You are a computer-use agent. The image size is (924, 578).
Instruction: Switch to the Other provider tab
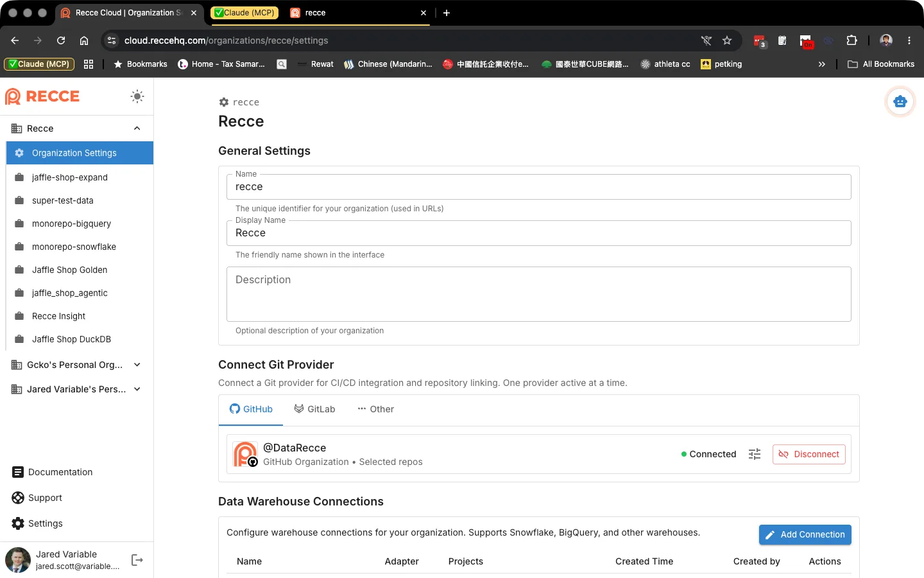click(x=375, y=409)
